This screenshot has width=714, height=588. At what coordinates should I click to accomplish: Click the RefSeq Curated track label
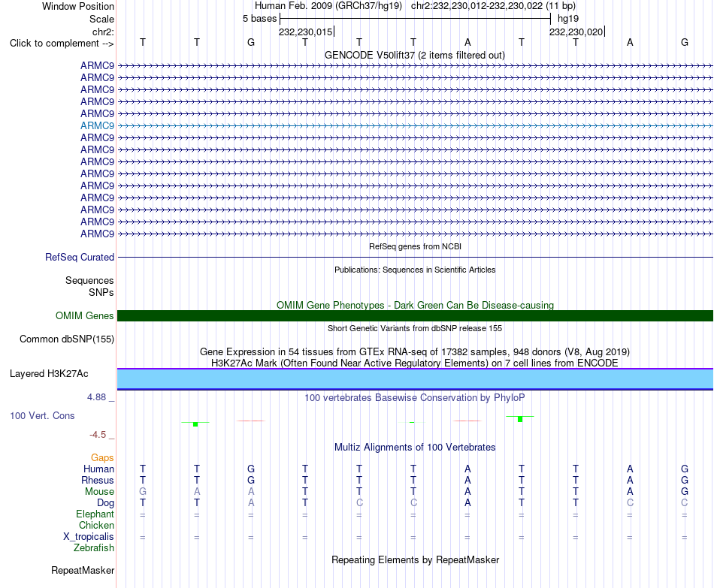(80, 257)
